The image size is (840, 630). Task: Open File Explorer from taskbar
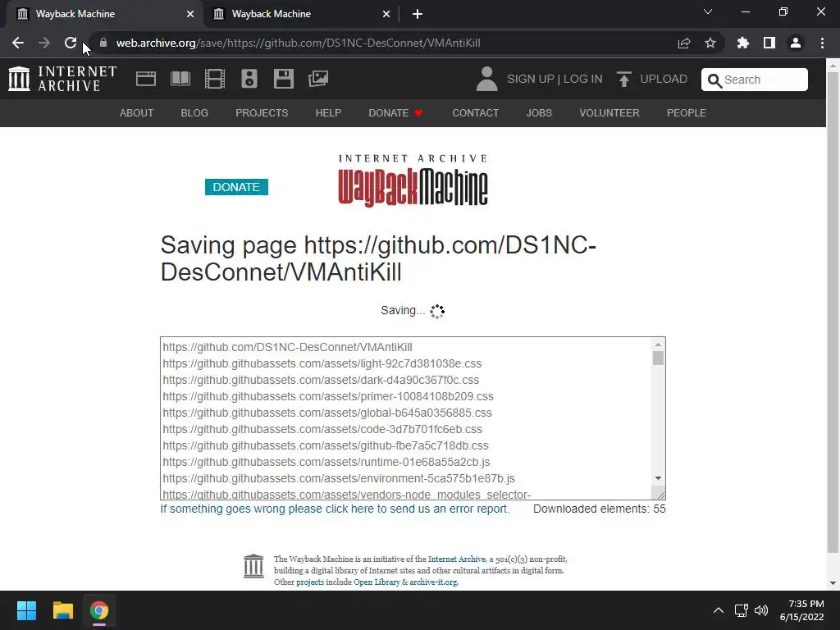click(62, 610)
